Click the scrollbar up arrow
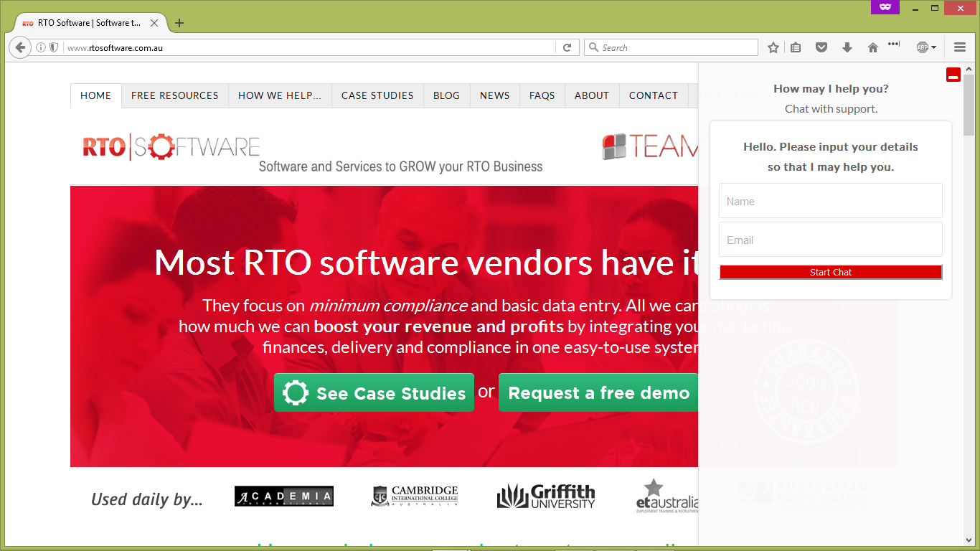The width and height of the screenshot is (980, 551). 969,68
